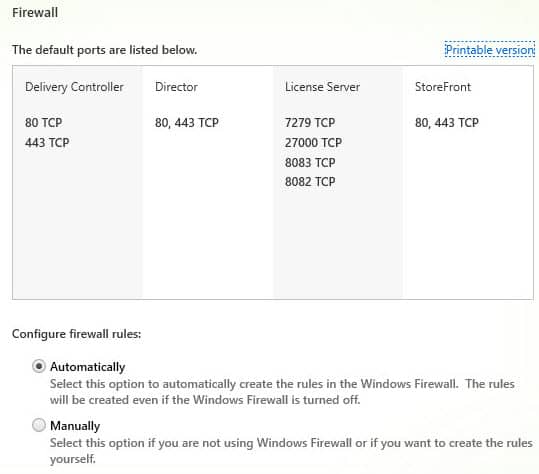
Task: Click 80 TCP under Delivery Controller
Action: click(44, 123)
